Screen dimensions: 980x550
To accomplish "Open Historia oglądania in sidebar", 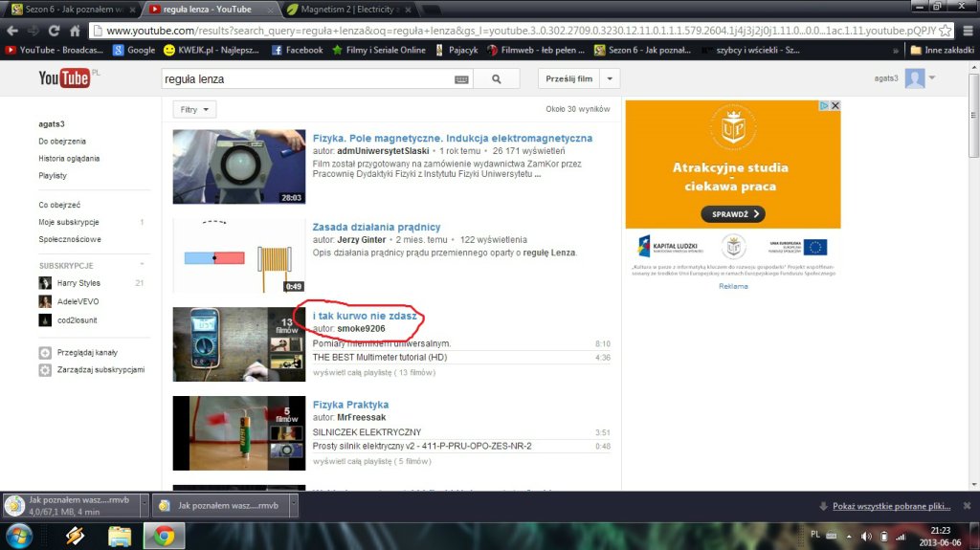I will point(69,159).
